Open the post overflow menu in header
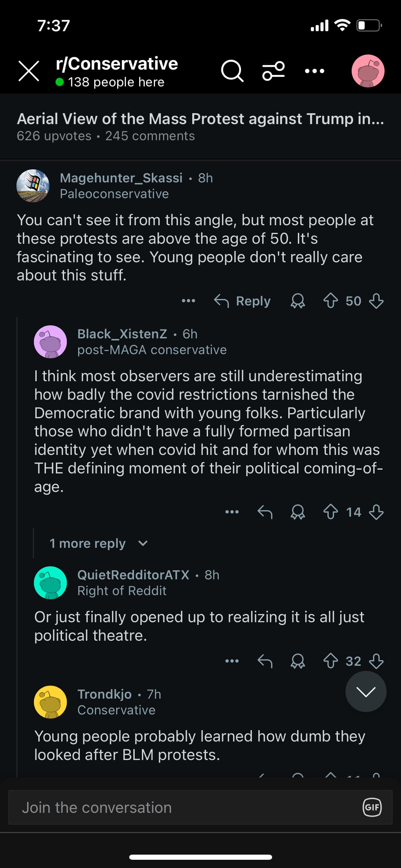Viewport: 401px width, 868px height. pyautogui.click(x=314, y=71)
